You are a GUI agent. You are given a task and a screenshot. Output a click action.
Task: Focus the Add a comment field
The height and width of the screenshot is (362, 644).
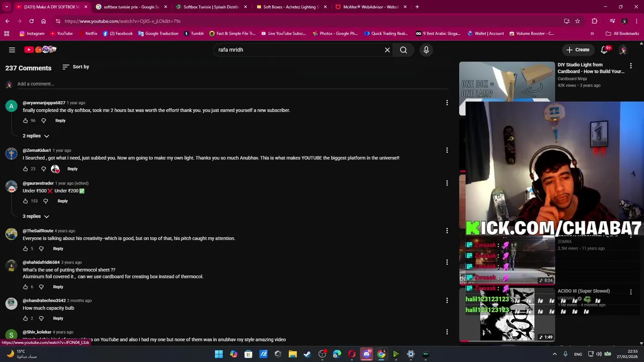[x=232, y=84]
